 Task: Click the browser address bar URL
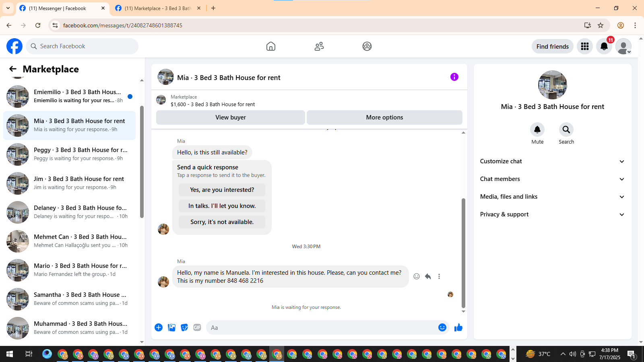point(122,25)
